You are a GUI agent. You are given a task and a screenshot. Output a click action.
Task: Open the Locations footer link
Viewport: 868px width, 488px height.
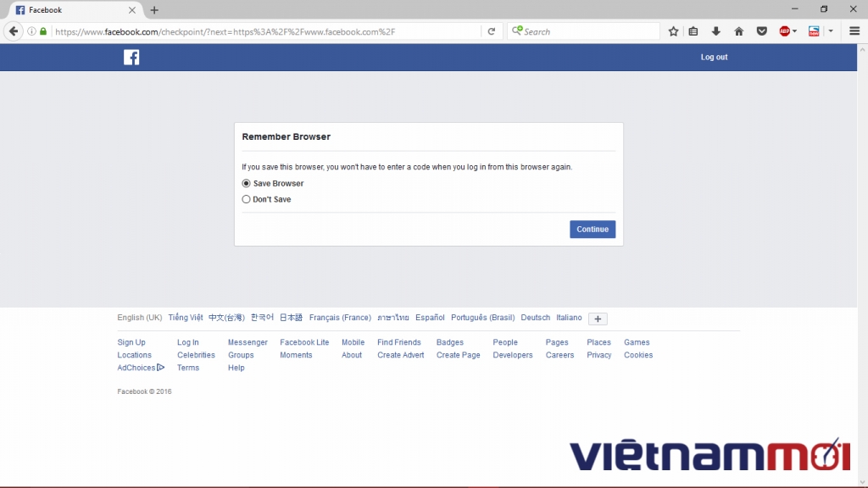pyautogui.click(x=134, y=355)
